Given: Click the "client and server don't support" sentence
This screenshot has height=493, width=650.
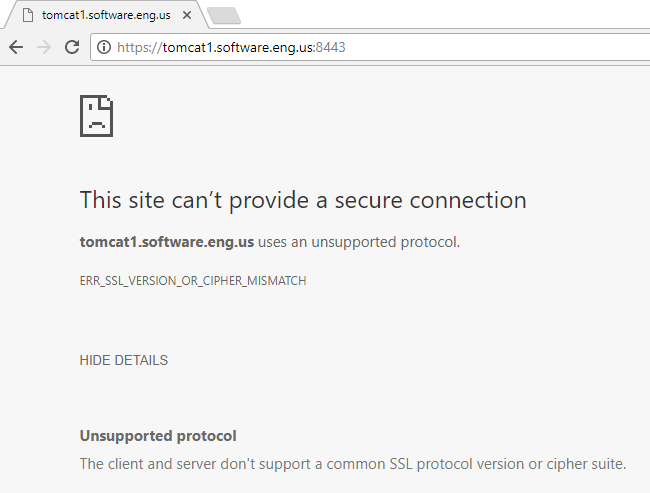Looking at the screenshot, I should [x=250, y=463].
